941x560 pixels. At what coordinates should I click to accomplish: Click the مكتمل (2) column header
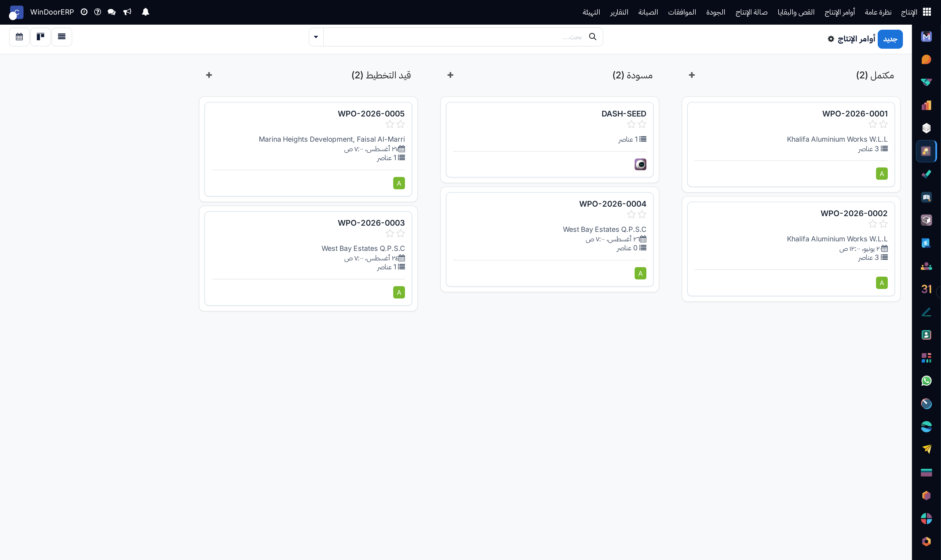tap(875, 75)
